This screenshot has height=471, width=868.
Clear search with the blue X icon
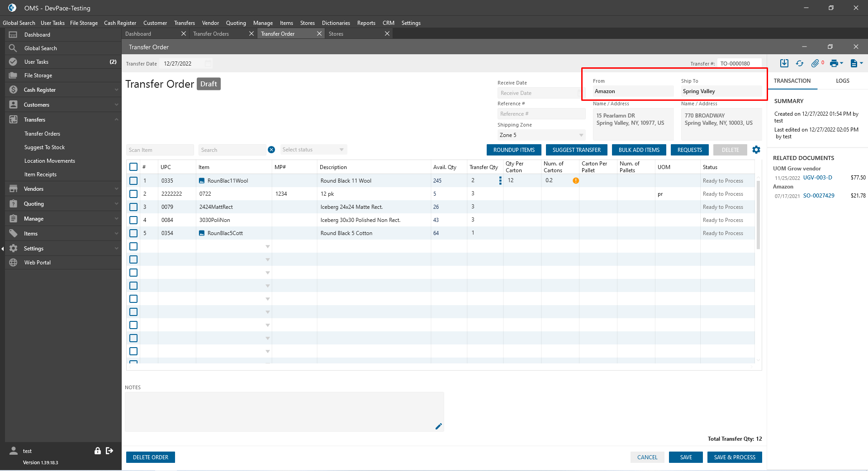tap(271, 150)
